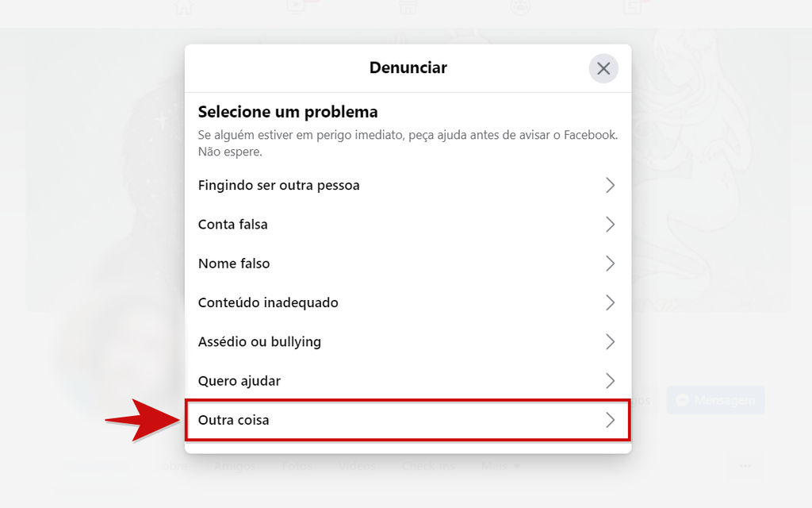Open the faded Watch video icon in top bar

coord(296,6)
